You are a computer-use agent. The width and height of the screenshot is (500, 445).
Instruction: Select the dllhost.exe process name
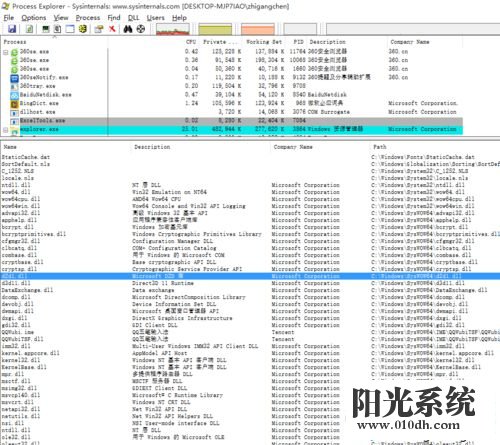click(x=37, y=112)
